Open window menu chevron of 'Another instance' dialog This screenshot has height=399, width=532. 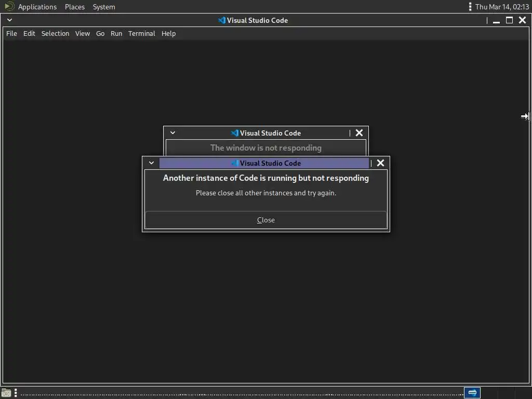point(151,163)
